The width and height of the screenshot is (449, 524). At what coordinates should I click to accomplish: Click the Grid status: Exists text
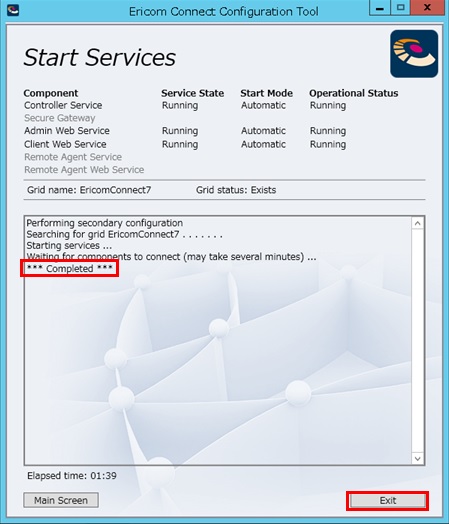236,190
